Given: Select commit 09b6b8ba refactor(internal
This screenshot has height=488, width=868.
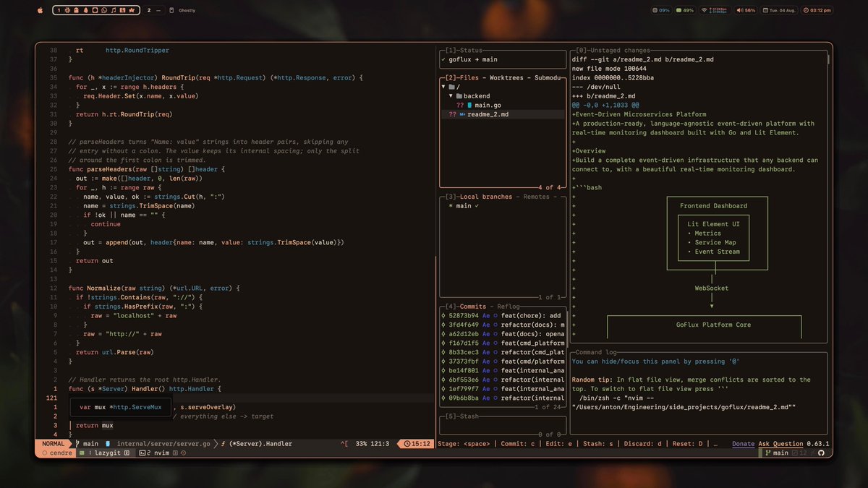Looking at the screenshot, I should pyautogui.click(x=503, y=398).
